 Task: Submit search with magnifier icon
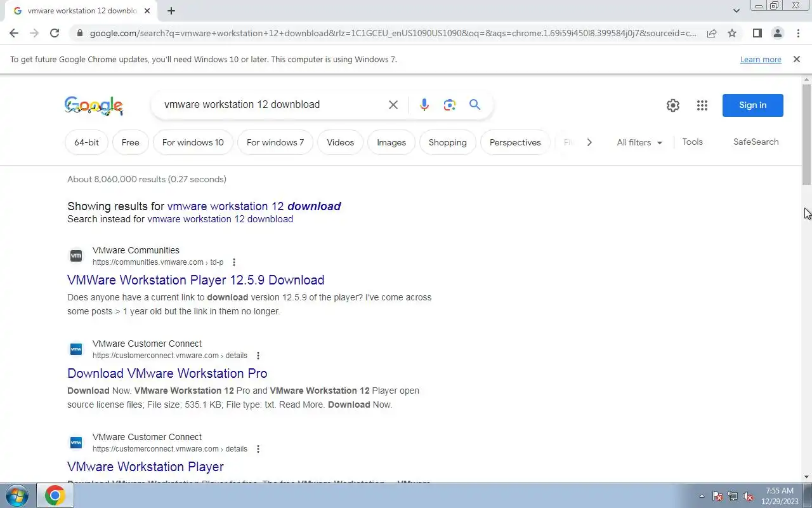pos(475,105)
